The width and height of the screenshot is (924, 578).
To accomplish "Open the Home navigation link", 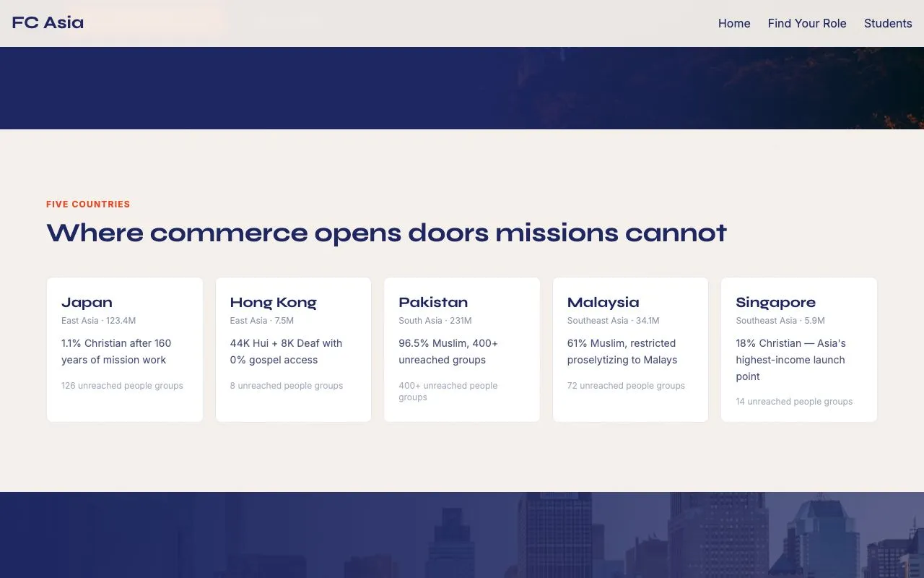I will pos(733,23).
